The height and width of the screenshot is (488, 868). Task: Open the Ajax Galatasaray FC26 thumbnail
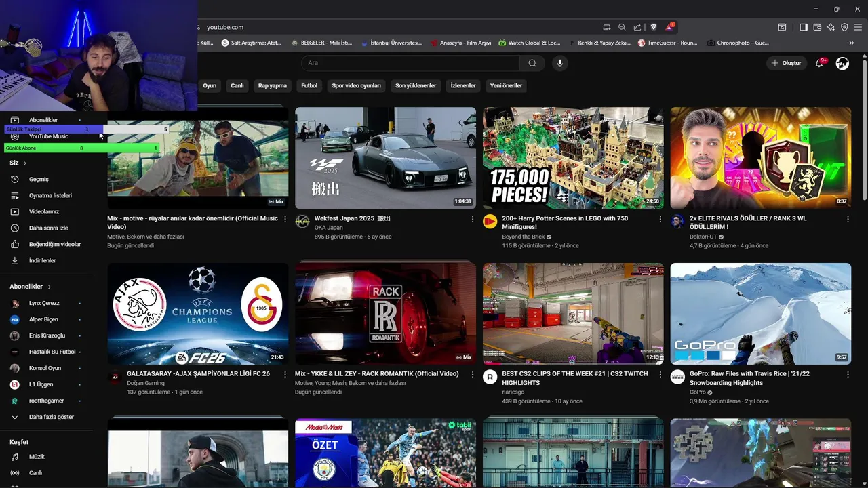click(198, 313)
